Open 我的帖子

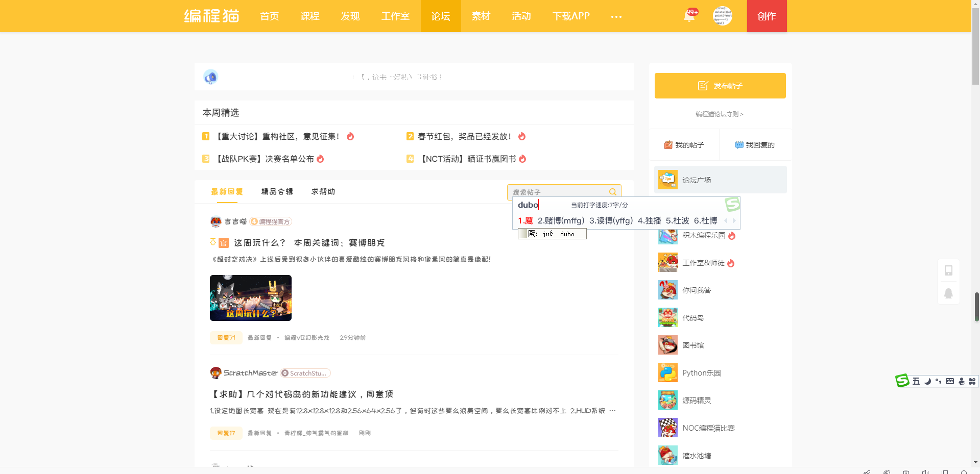(684, 145)
